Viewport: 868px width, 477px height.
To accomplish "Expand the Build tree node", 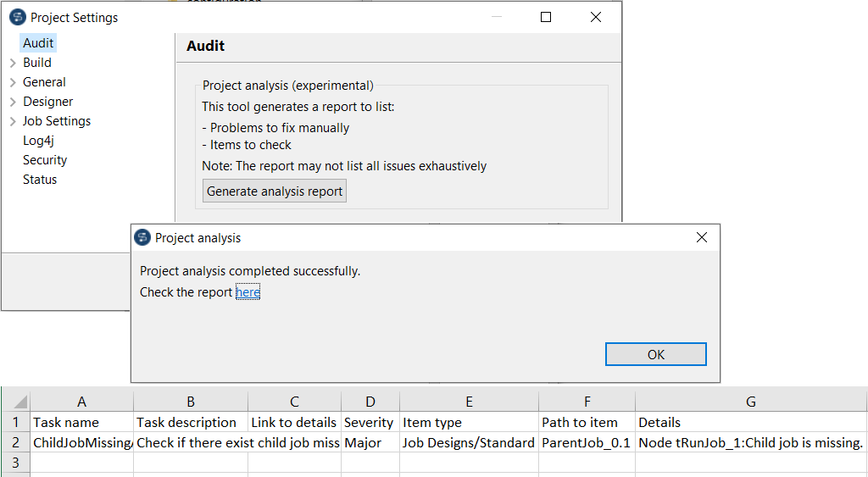I will [13, 63].
